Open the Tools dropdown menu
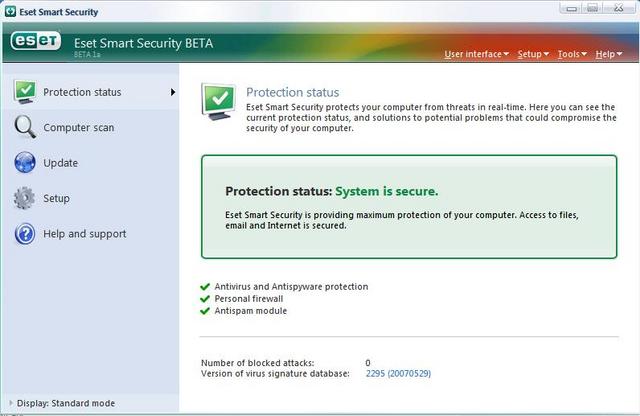The width and height of the screenshot is (640, 416). tap(572, 54)
